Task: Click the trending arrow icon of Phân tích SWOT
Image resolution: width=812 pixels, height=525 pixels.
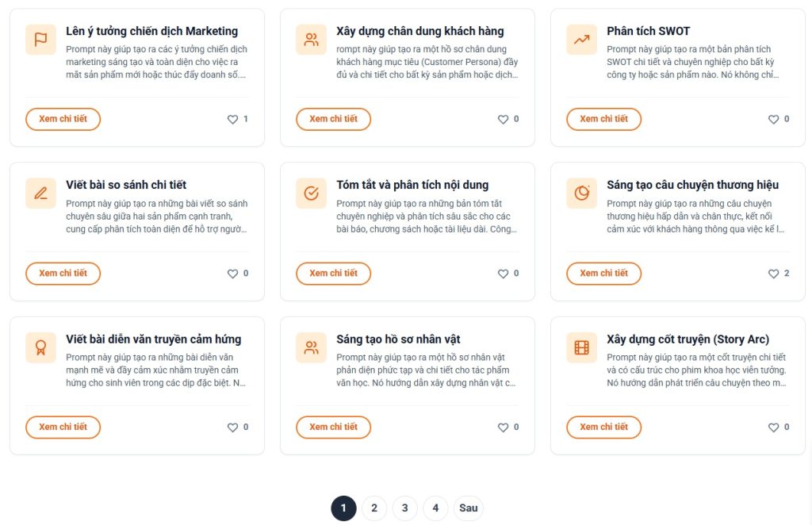Action: 581,40
